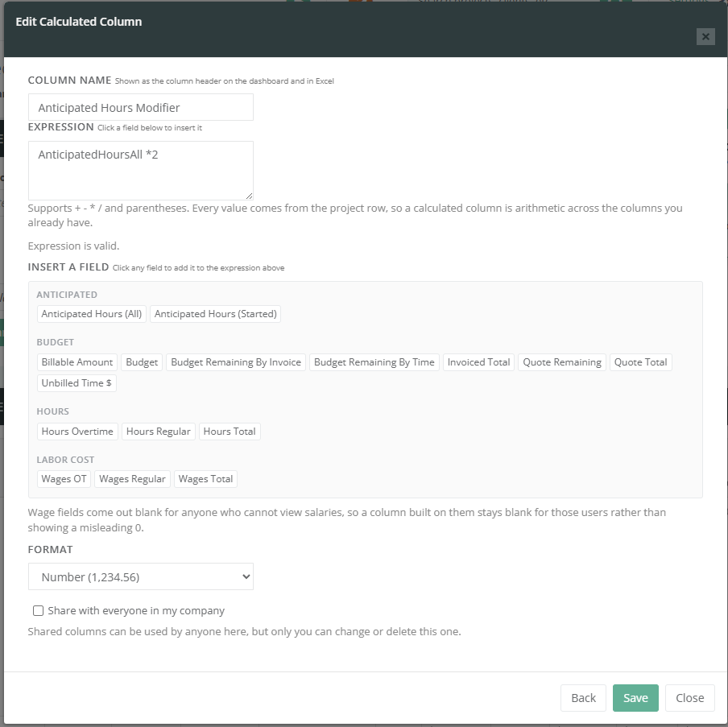
Task: Insert the Budget field chip
Action: point(142,362)
